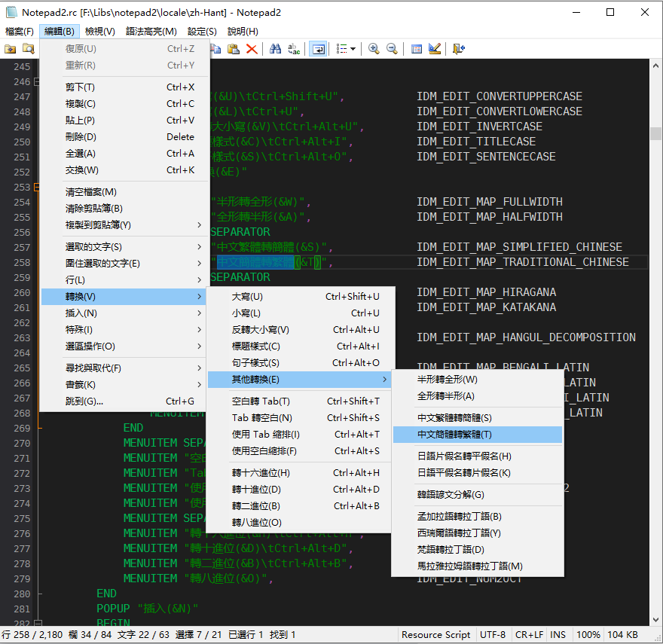The image size is (663, 644).
Task: Click Resource Script scheme in status bar
Action: tap(436, 634)
